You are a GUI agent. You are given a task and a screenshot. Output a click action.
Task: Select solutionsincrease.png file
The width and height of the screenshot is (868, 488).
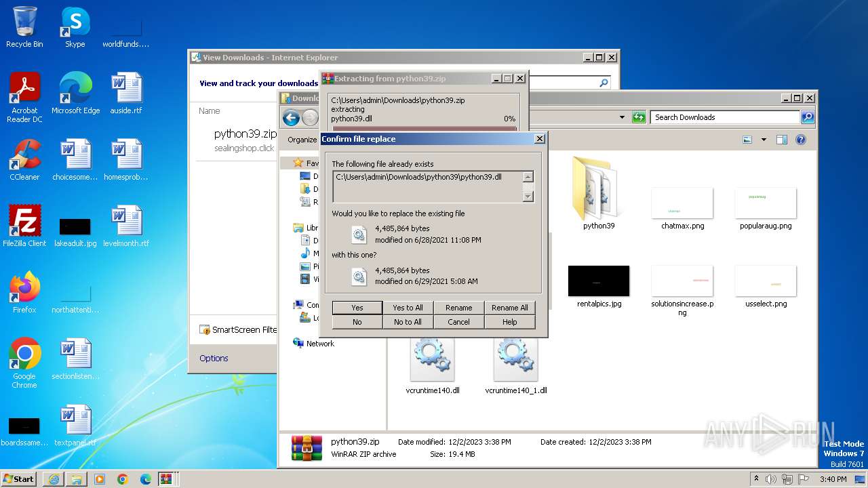pos(682,290)
